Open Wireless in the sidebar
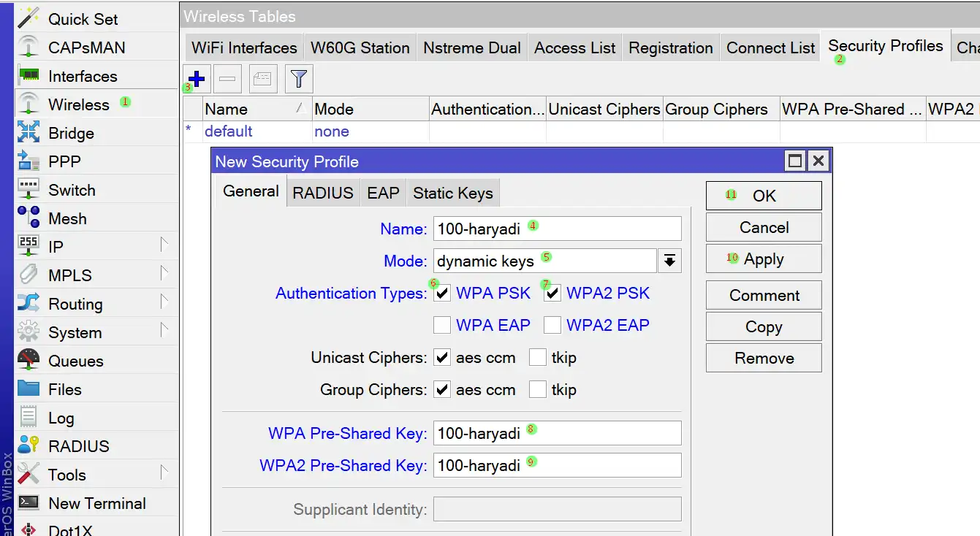 point(78,104)
